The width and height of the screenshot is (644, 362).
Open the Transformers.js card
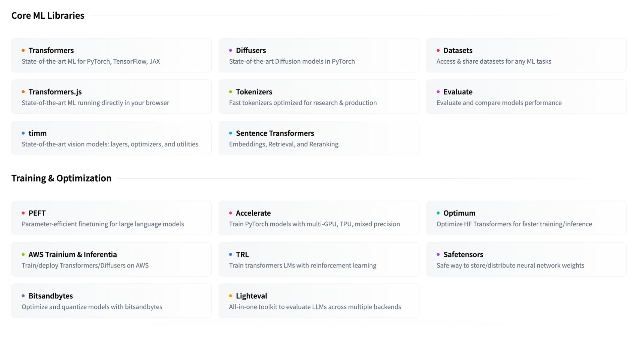click(x=111, y=97)
